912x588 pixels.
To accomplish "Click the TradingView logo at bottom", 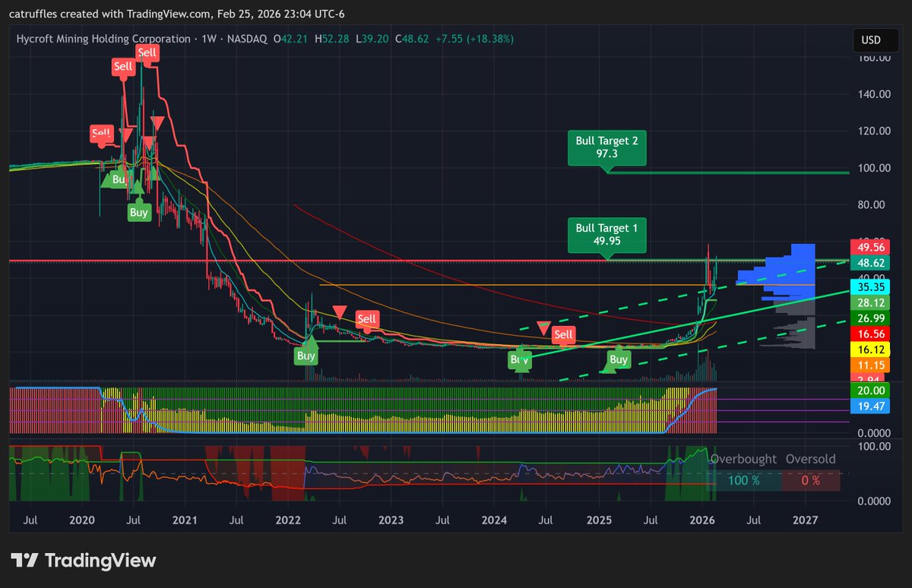I will [84, 561].
